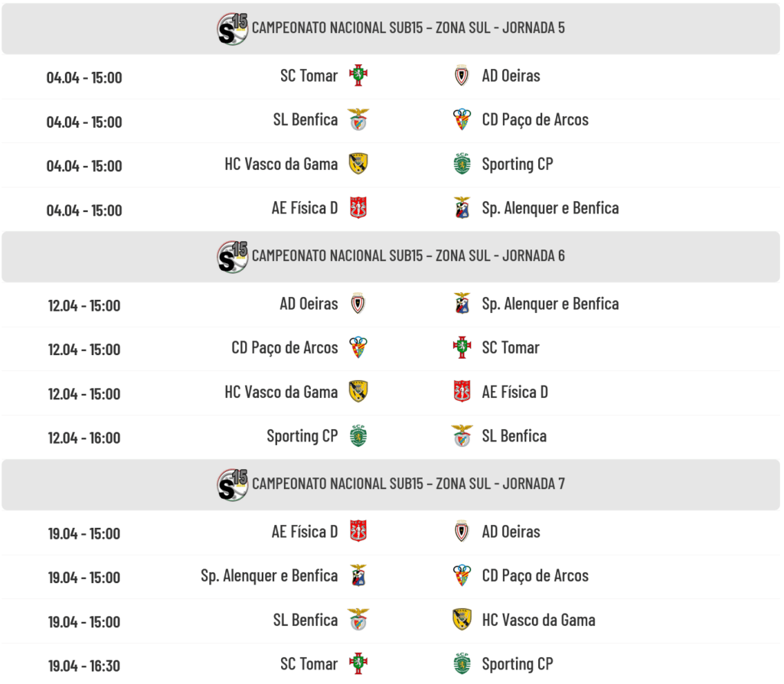Click HC Vasco da Gama crest in Jornada 5

pyautogui.click(x=358, y=164)
